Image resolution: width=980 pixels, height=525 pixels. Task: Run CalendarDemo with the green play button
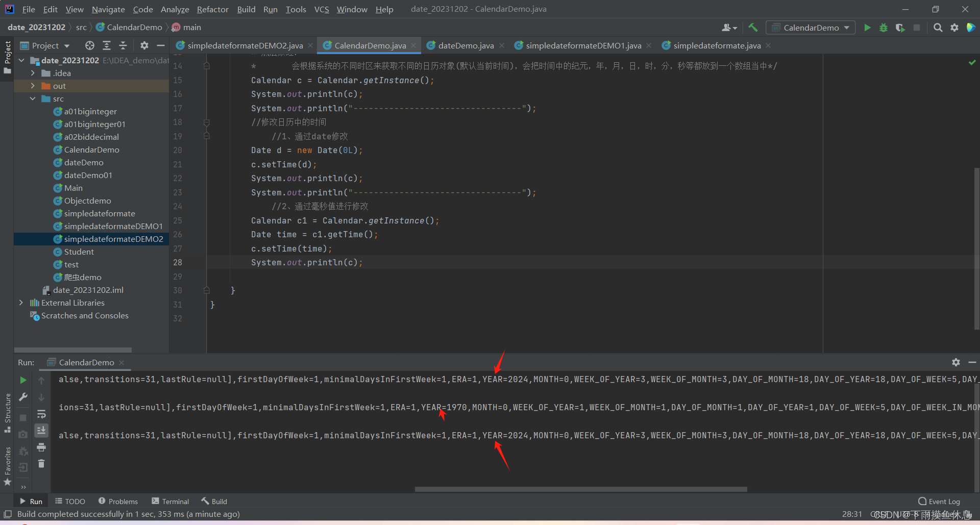pyautogui.click(x=867, y=28)
